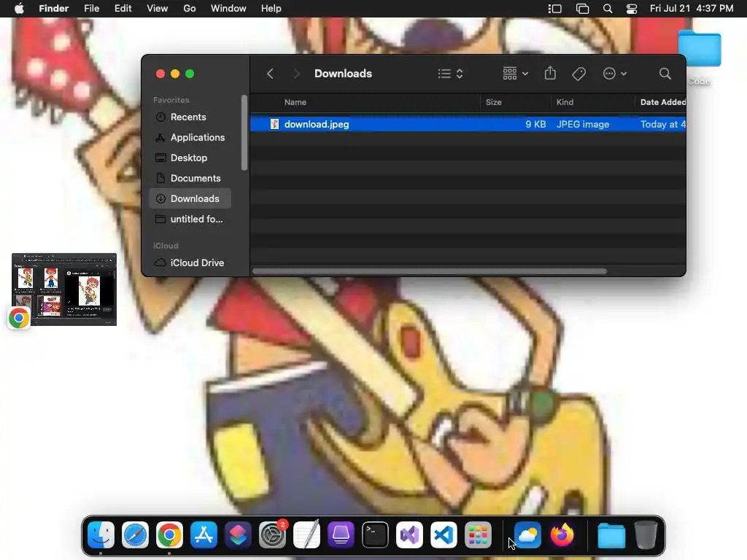Viewport: 747px width, 560px height.
Task: Select iCloud Drive in the sidebar
Action: pos(190,262)
